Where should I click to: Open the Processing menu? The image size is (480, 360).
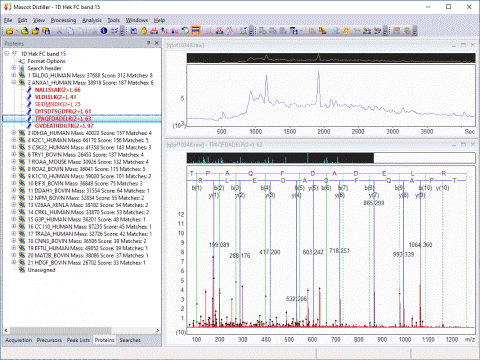[x=63, y=20]
